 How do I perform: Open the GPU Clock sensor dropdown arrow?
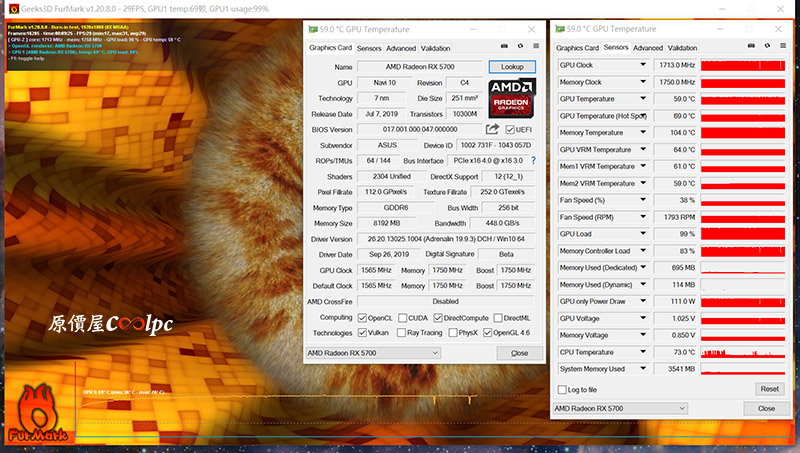(643, 64)
